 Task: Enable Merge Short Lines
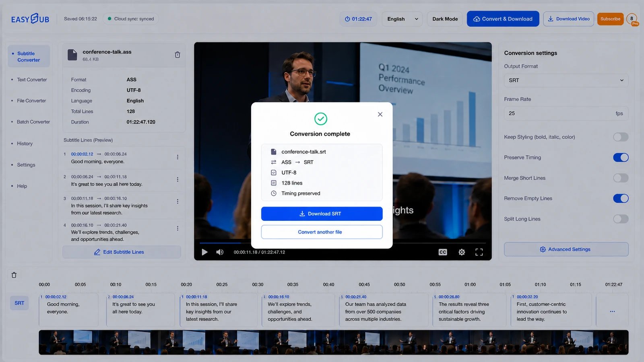pyautogui.click(x=621, y=178)
